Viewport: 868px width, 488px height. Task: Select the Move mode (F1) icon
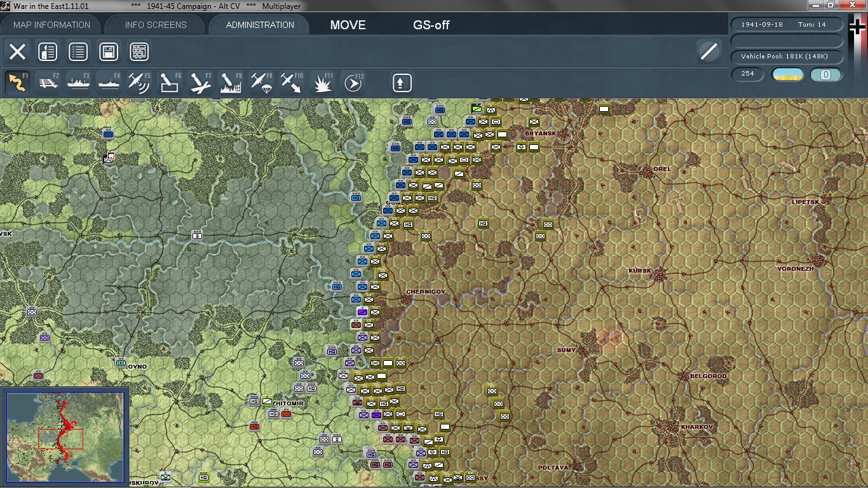coord(17,83)
